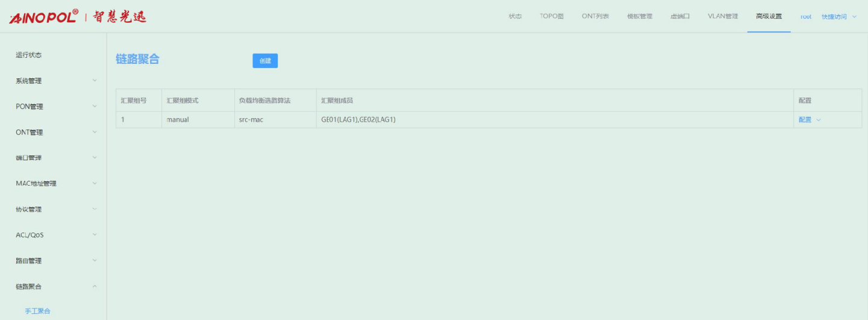The image size is (868, 320).
Task: Expand the ONT管理 sidebar chevron
Action: coord(95,132)
